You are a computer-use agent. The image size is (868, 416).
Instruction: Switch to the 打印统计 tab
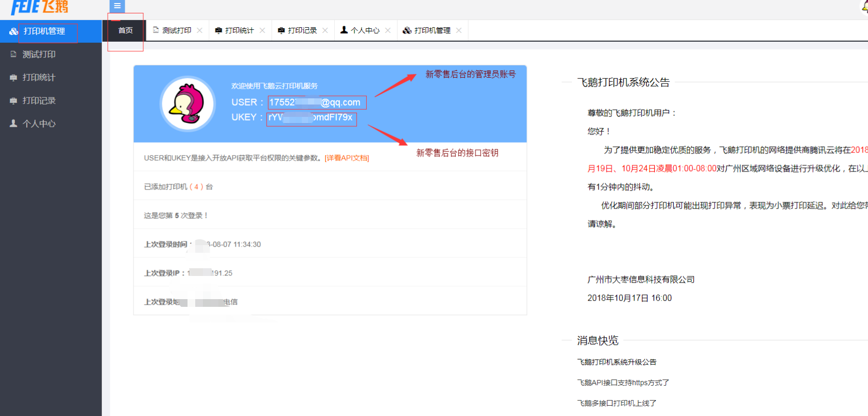(x=240, y=30)
